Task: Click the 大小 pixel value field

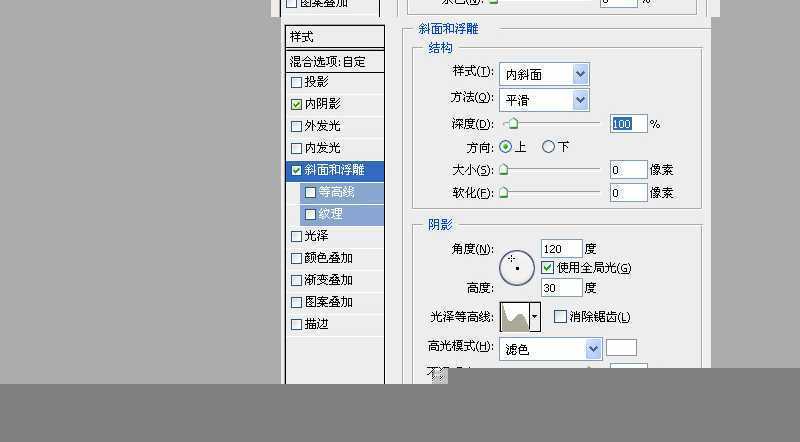Action: click(x=629, y=169)
